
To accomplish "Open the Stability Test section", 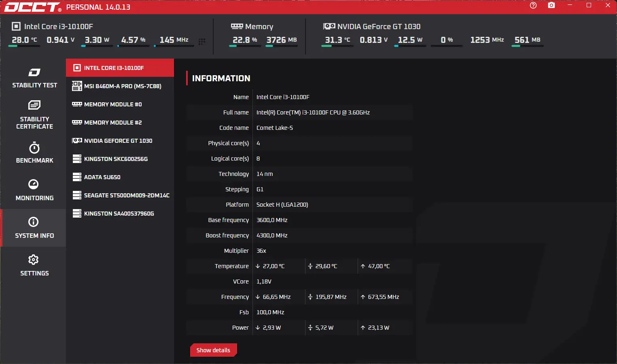I will [34, 78].
